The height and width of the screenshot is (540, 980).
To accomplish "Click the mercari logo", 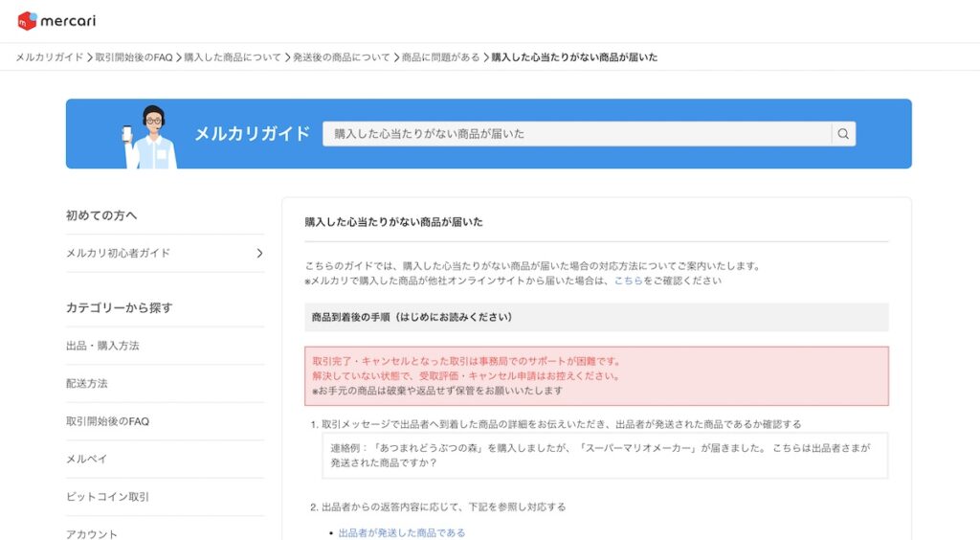I will 56,21.
